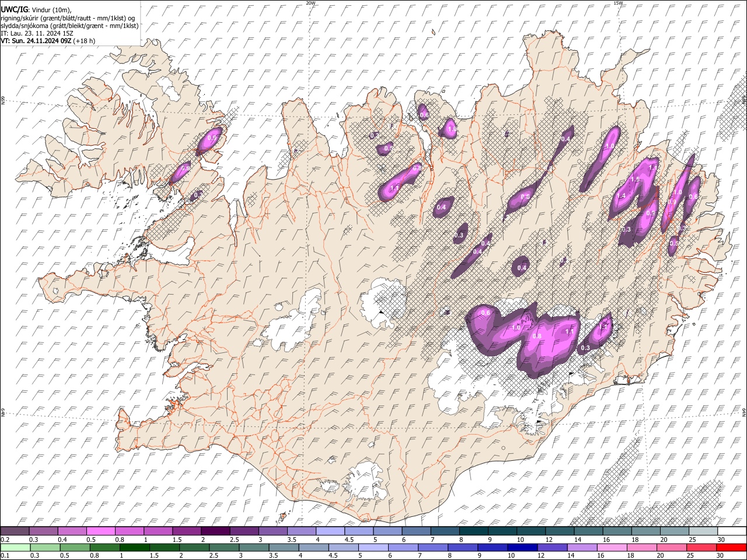747x560 pixels.
Task: Click the 20W longitude label
Action: (x=310, y=3)
